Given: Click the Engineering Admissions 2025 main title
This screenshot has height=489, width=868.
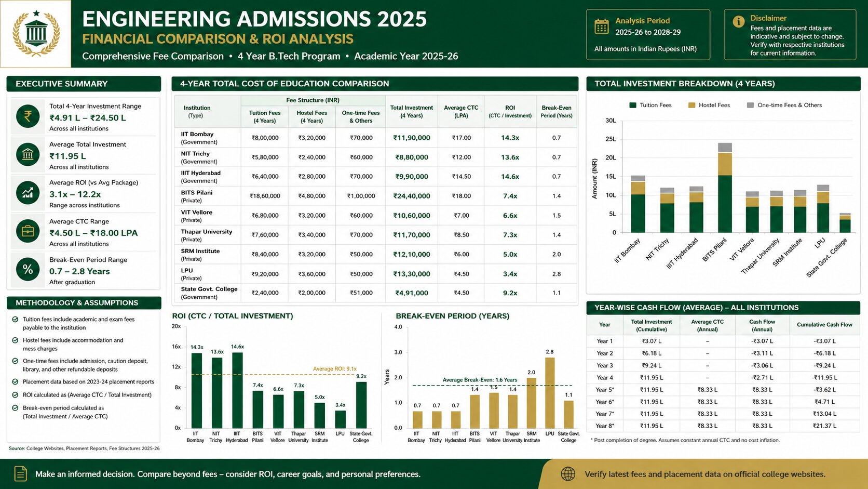Looking at the screenshot, I should tap(254, 19).
